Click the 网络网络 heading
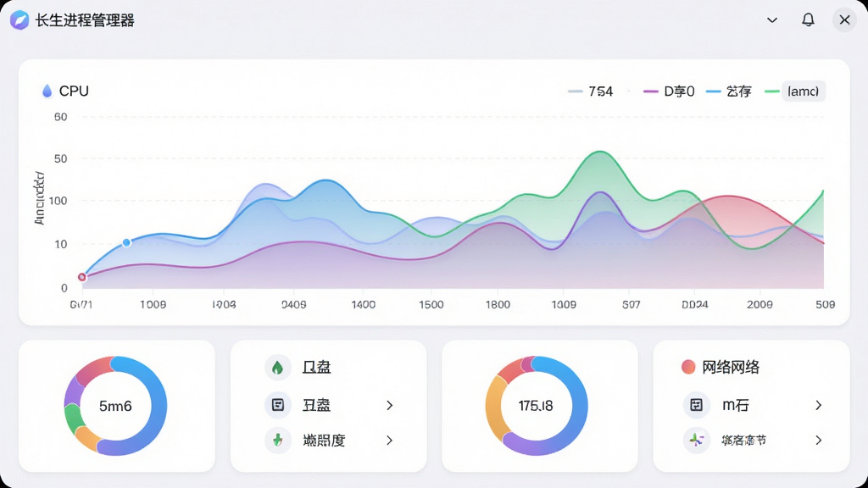 pyautogui.click(x=731, y=367)
